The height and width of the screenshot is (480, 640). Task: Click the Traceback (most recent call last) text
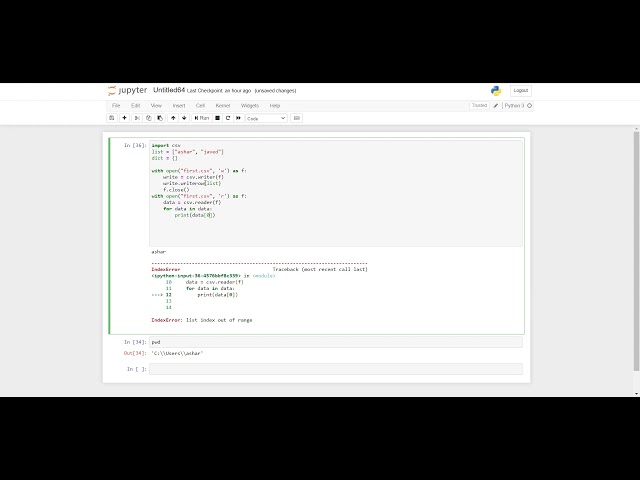point(320,269)
